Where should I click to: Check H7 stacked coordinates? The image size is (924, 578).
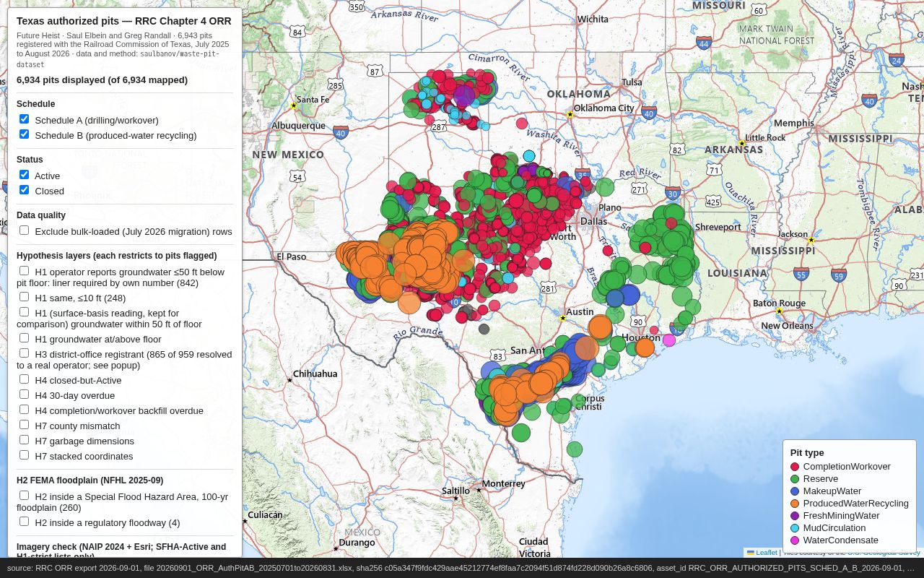[x=25, y=454]
